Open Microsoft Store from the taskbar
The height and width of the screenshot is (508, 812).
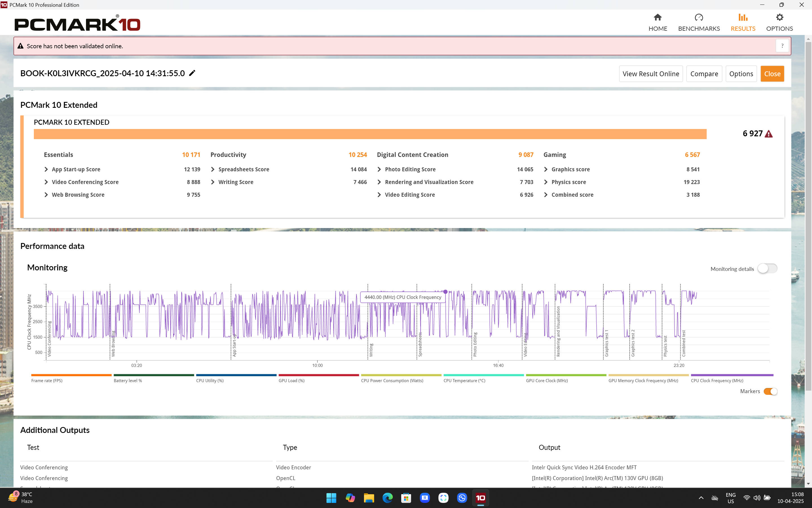pyautogui.click(x=406, y=498)
